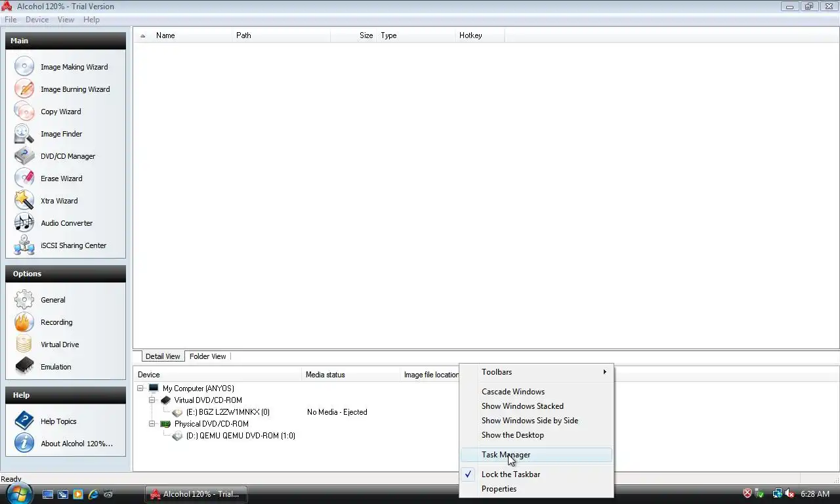The width and height of the screenshot is (840, 504).
Task: Click the Audio Converter music notes icon
Action: click(x=24, y=222)
